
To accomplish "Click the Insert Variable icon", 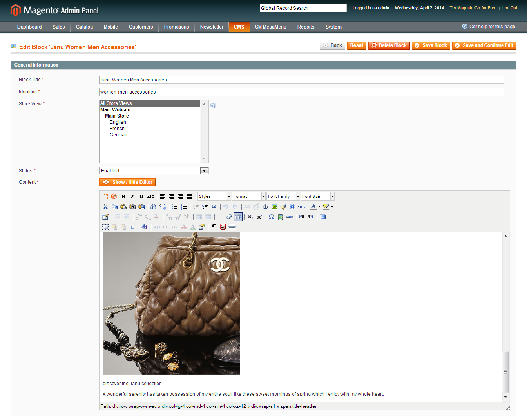I will [105, 196].
